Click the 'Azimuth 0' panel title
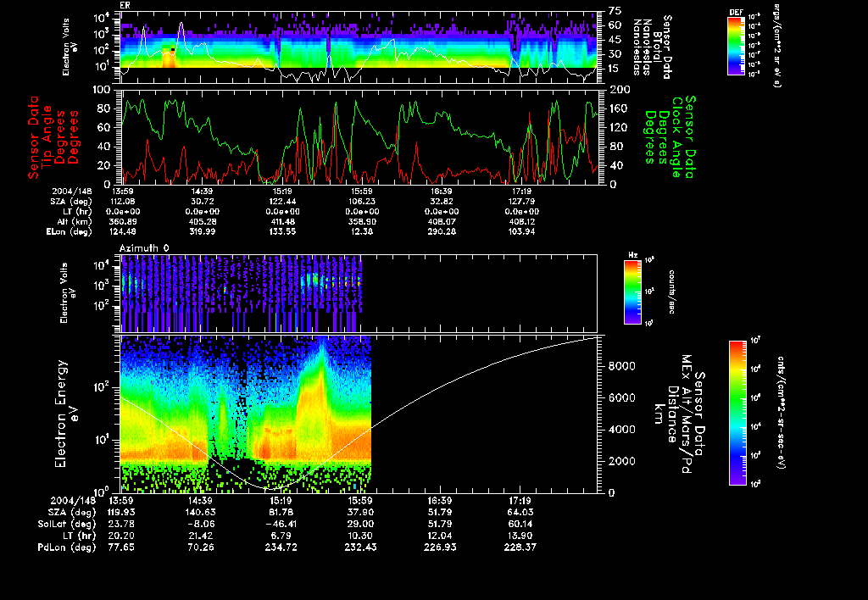This screenshot has width=868, height=600. tap(144, 248)
